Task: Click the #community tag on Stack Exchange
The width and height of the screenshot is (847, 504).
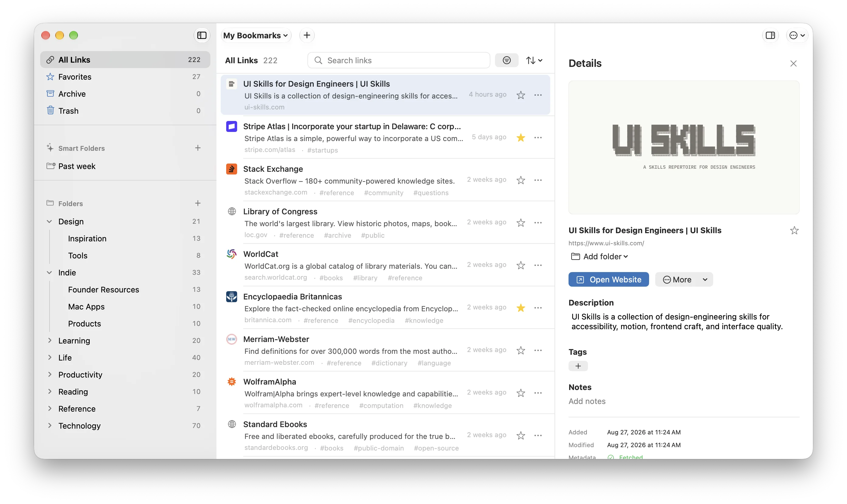Action: pyautogui.click(x=383, y=193)
